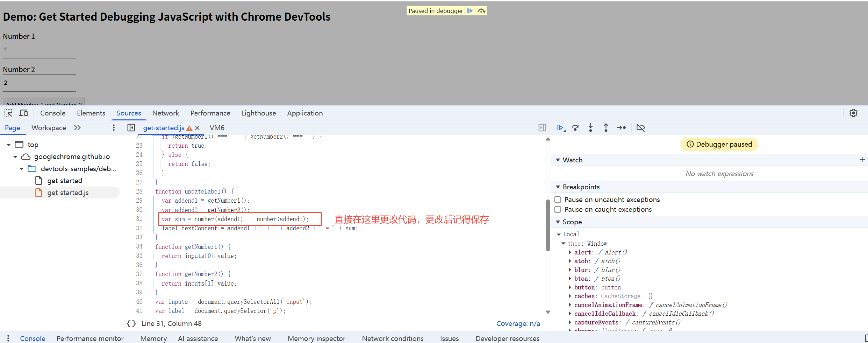Collapse the Watch section

click(x=558, y=160)
